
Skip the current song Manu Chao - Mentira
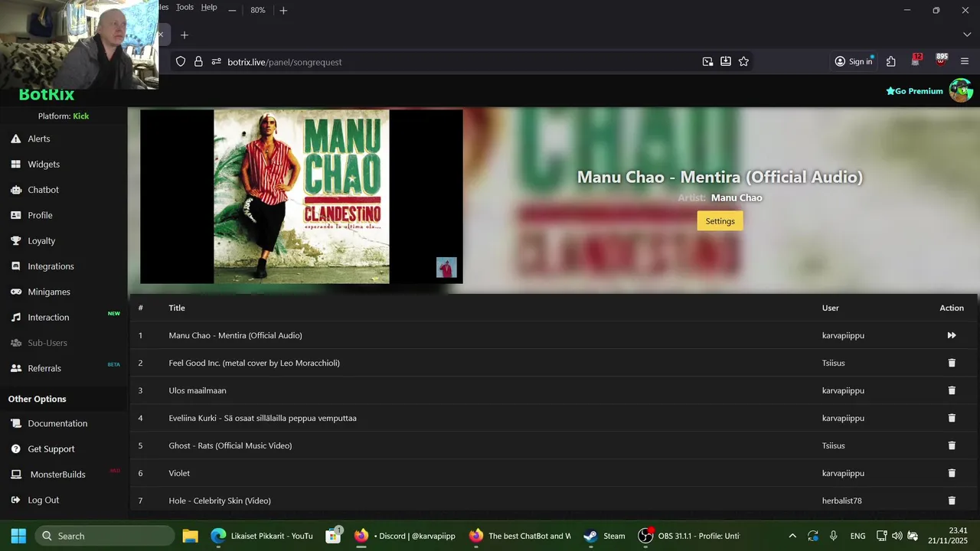click(x=952, y=335)
